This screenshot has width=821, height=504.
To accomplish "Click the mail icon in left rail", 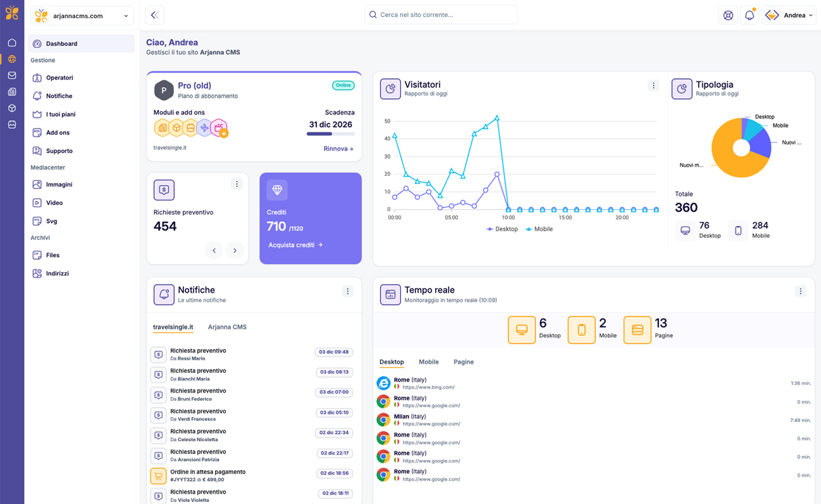I will pos(12,76).
